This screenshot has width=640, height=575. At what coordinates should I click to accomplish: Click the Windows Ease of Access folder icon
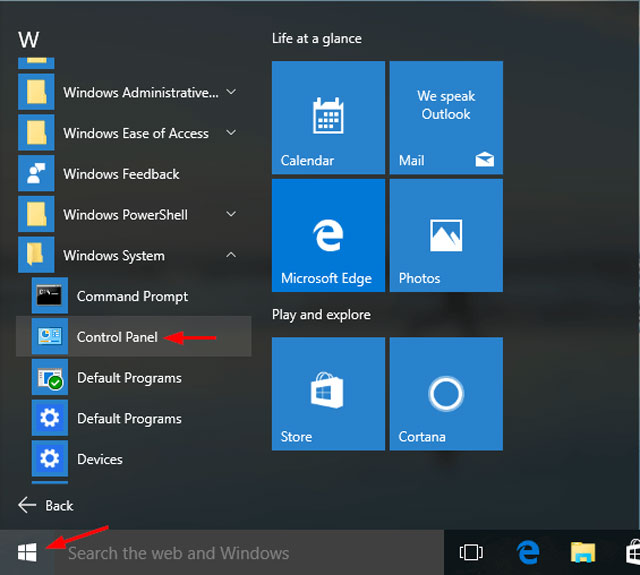[x=36, y=133]
